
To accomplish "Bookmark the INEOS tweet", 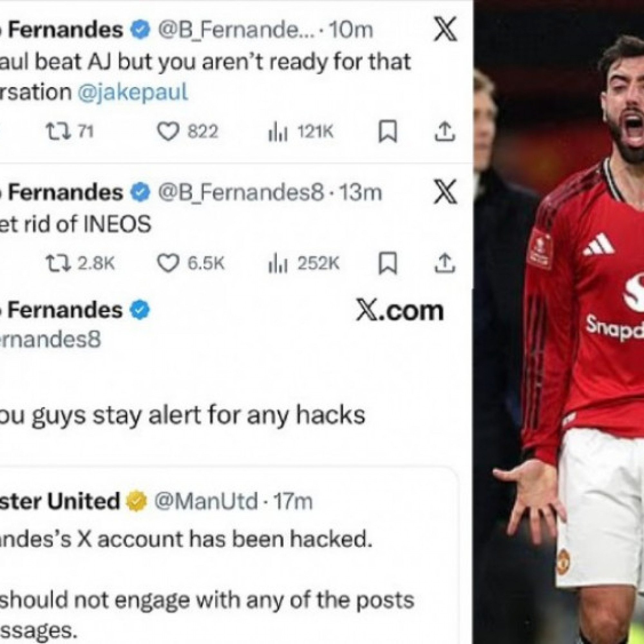I will tap(388, 263).
